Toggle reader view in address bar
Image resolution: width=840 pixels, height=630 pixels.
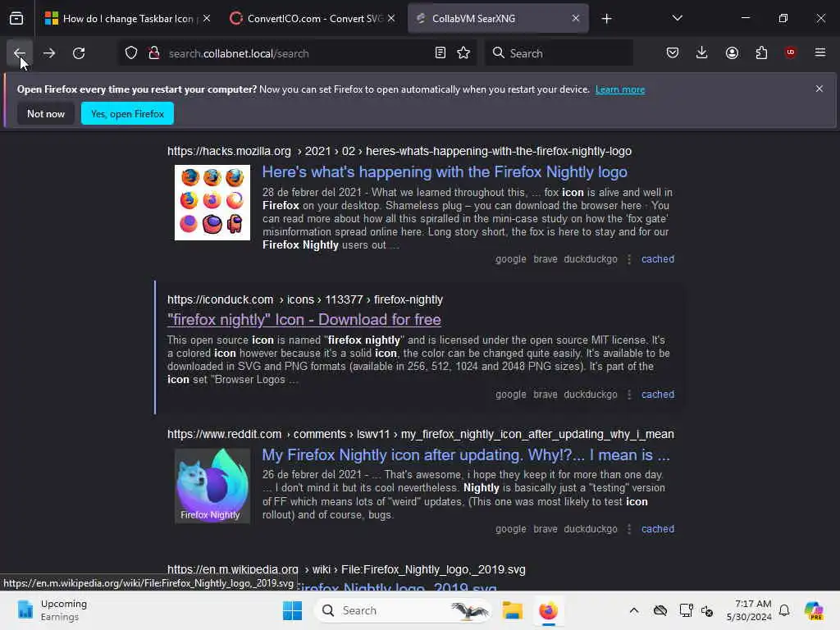(x=441, y=53)
